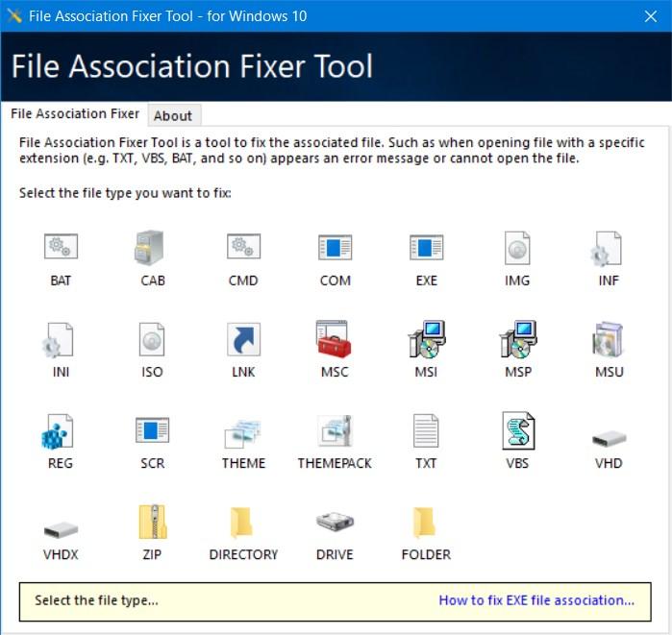This screenshot has height=635, width=672.
Task: Select the INI file type icon
Action: 58,340
